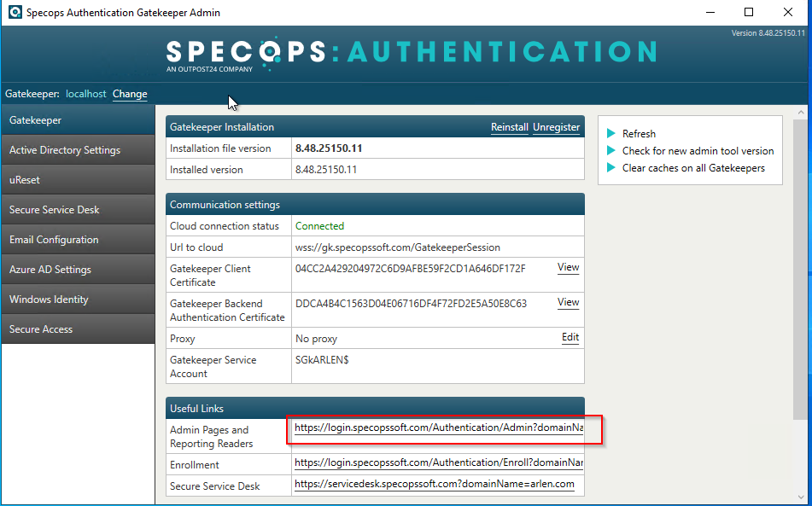
Task: Open Email Configuration section
Action: point(78,240)
